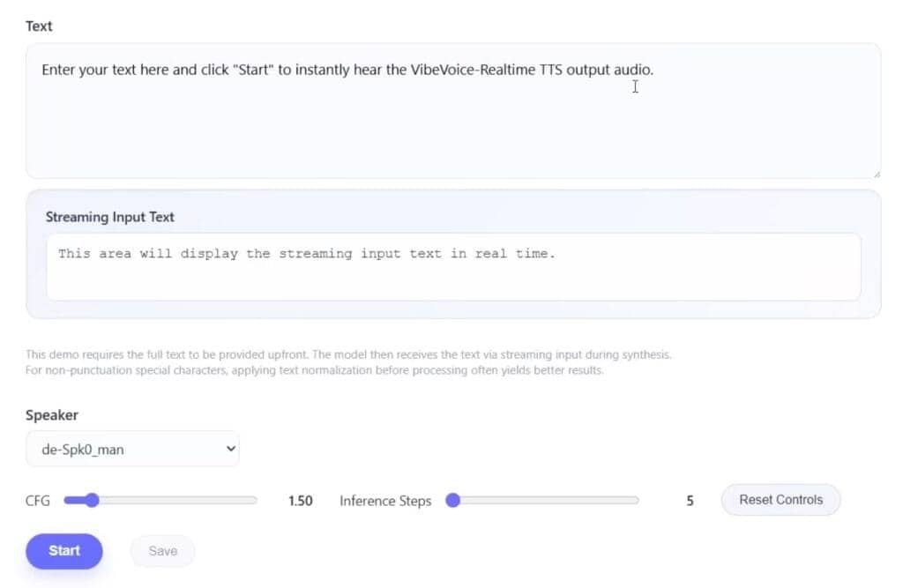Image resolution: width=903 pixels, height=588 pixels.
Task: Click the textarea resize grip
Action: pos(877,173)
